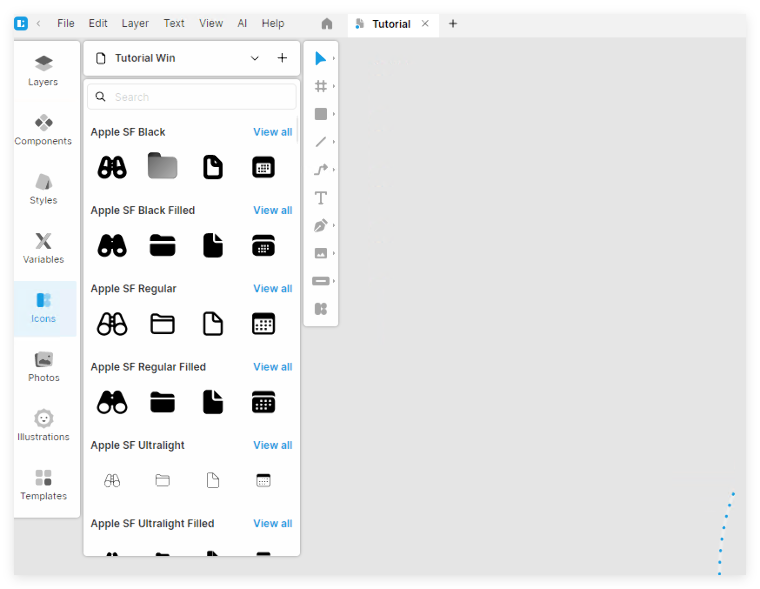Open the Templates panel
760x589 pixels.
point(43,485)
